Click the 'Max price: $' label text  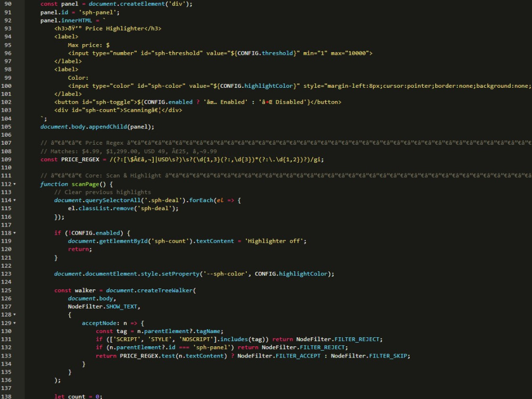[88, 45]
